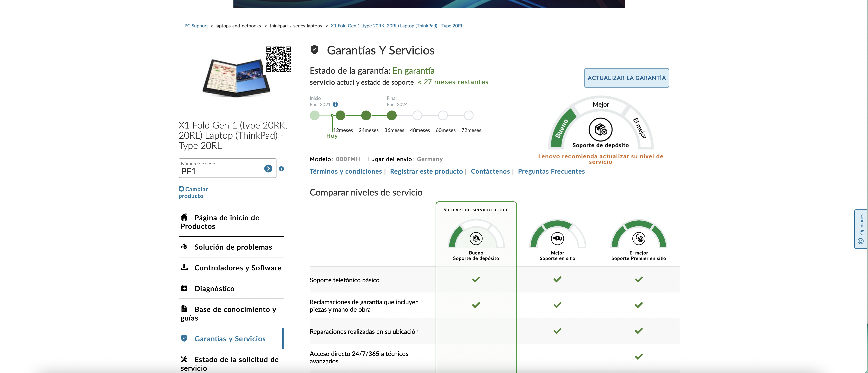
Task: Click Cambiar producto link
Action: (x=193, y=193)
